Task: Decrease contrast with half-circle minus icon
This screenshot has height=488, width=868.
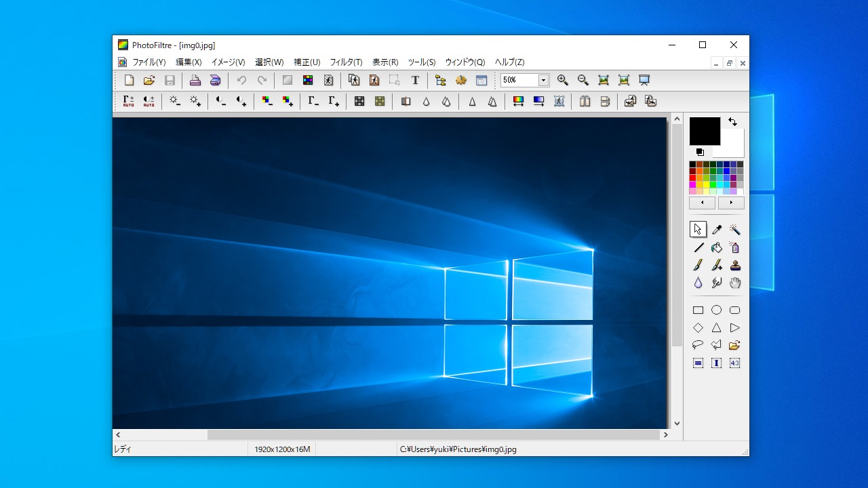Action: pos(221,101)
